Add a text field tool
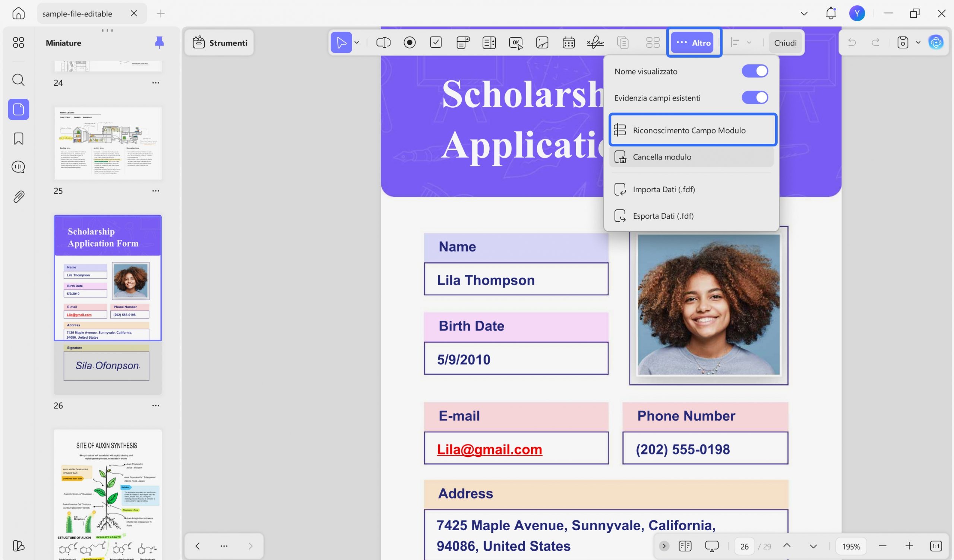The image size is (954, 560). [x=383, y=42]
